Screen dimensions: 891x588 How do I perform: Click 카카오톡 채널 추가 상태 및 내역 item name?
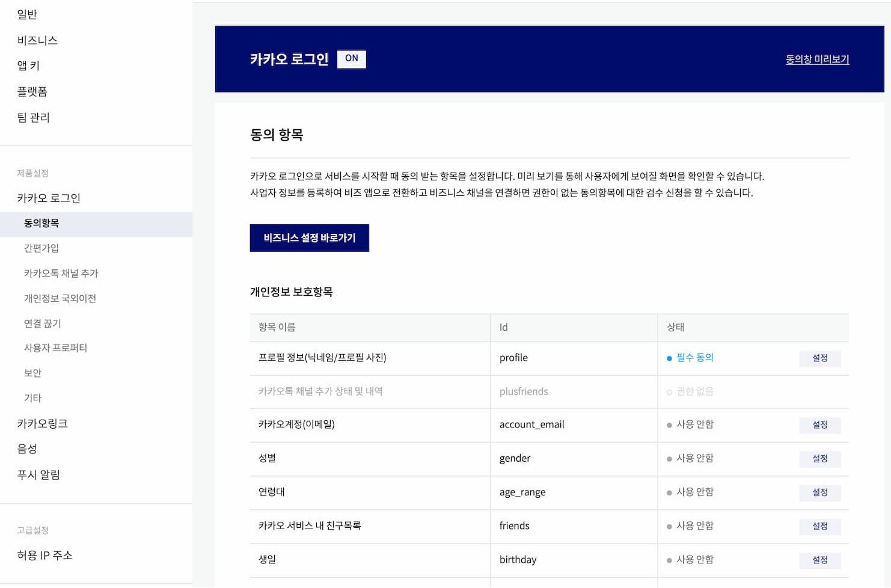pyautogui.click(x=320, y=391)
